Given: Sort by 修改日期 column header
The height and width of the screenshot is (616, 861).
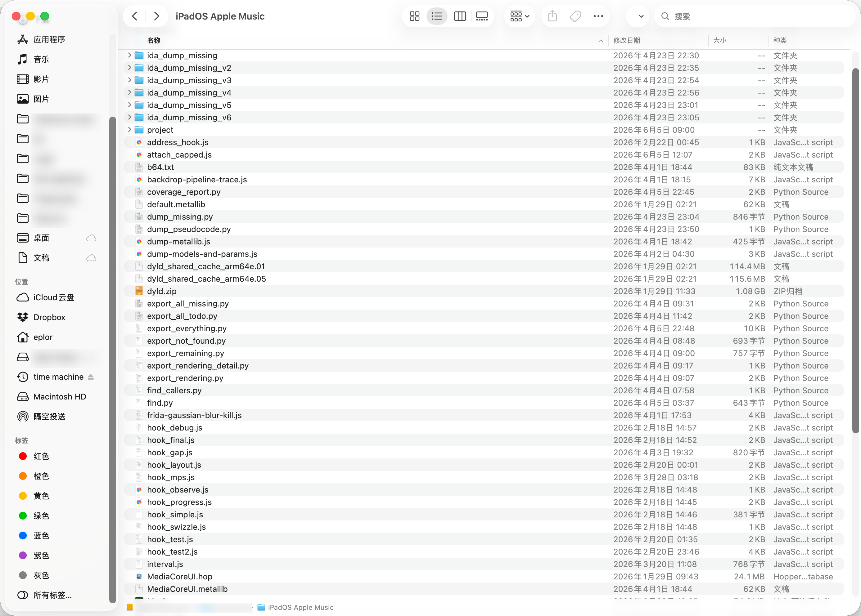Looking at the screenshot, I should pos(626,40).
